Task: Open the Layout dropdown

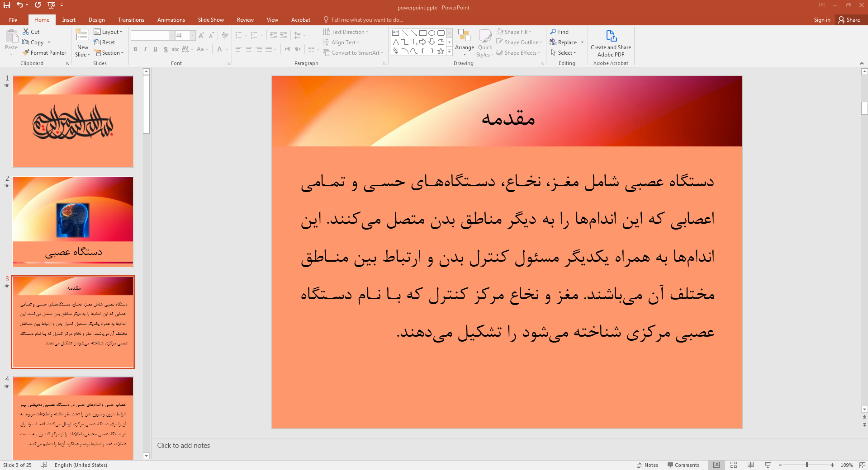Action: click(108, 32)
